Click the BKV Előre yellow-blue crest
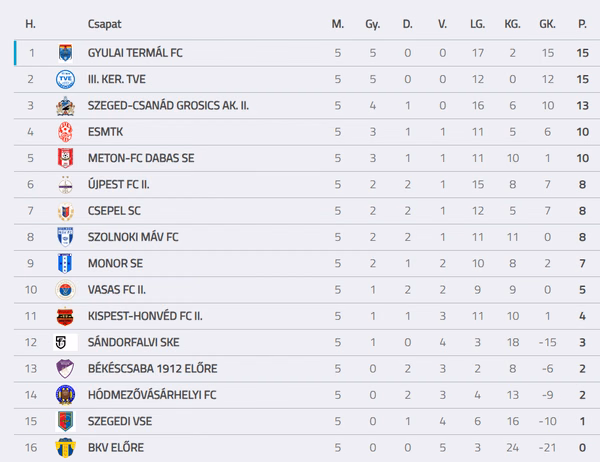The image size is (600, 462). click(65, 447)
